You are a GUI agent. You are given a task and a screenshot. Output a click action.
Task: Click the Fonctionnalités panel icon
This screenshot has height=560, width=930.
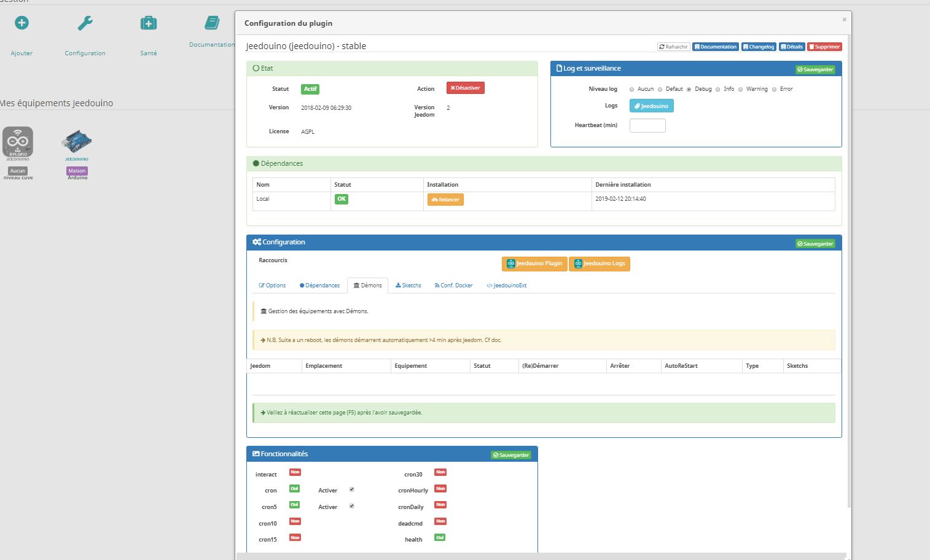(256, 454)
